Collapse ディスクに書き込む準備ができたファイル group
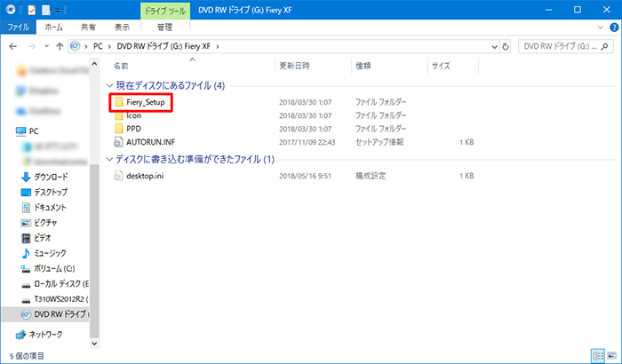Image resolution: width=622 pixels, height=364 pixels. pos(109,160)
